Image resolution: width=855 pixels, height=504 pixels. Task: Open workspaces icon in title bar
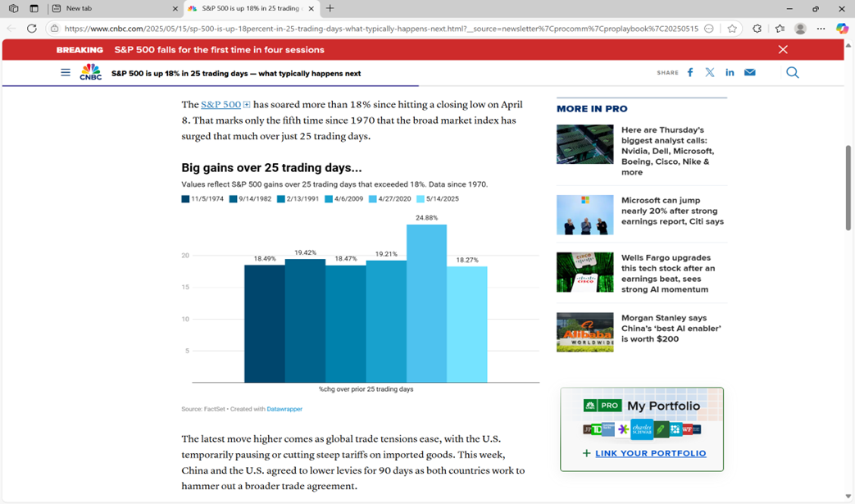click(14, 8)
